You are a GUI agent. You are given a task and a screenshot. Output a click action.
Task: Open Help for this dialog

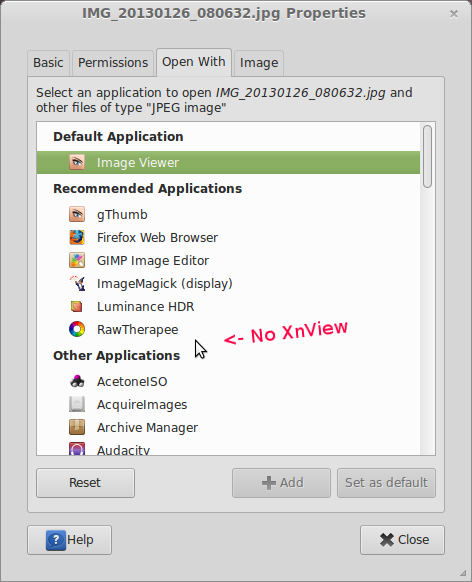69,540
